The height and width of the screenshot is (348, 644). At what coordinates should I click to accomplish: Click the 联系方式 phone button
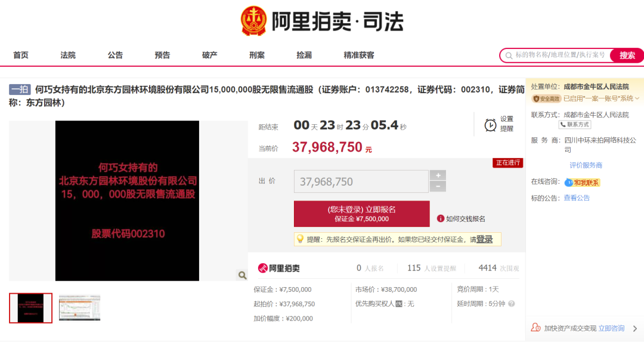click(x=575, y=125)
